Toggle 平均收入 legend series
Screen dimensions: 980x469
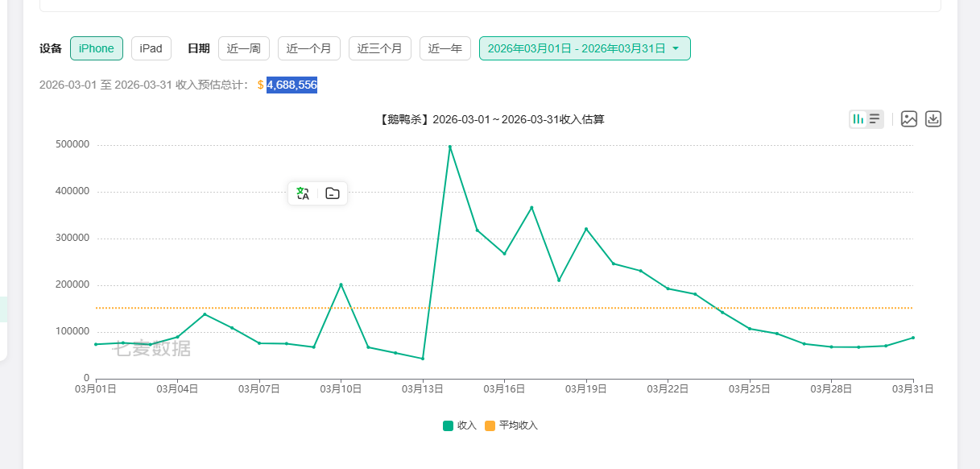coord(511,425)
